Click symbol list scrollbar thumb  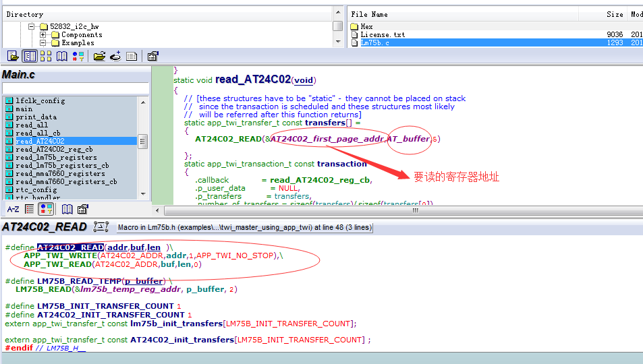[143, 142]
